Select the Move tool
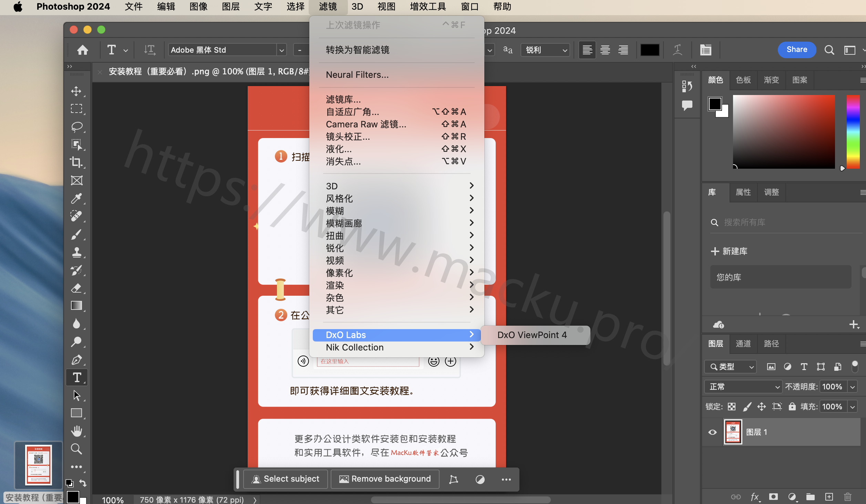Image resolution: width=866 pixels, height=504 pixels. pyautogui.click(x=76, y=91)
